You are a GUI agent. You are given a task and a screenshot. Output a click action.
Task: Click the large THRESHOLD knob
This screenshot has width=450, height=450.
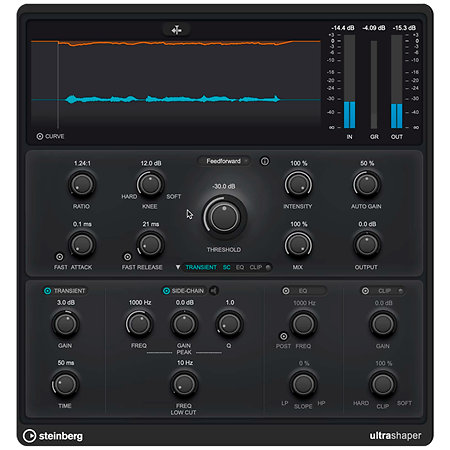pyautogui.click(x=224, y=217)
